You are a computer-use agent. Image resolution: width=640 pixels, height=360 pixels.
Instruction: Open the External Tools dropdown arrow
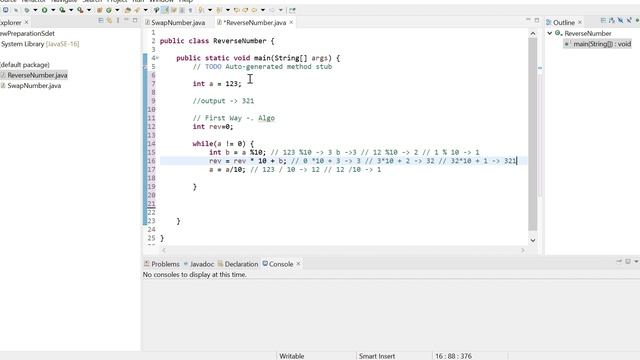(89, 10)
